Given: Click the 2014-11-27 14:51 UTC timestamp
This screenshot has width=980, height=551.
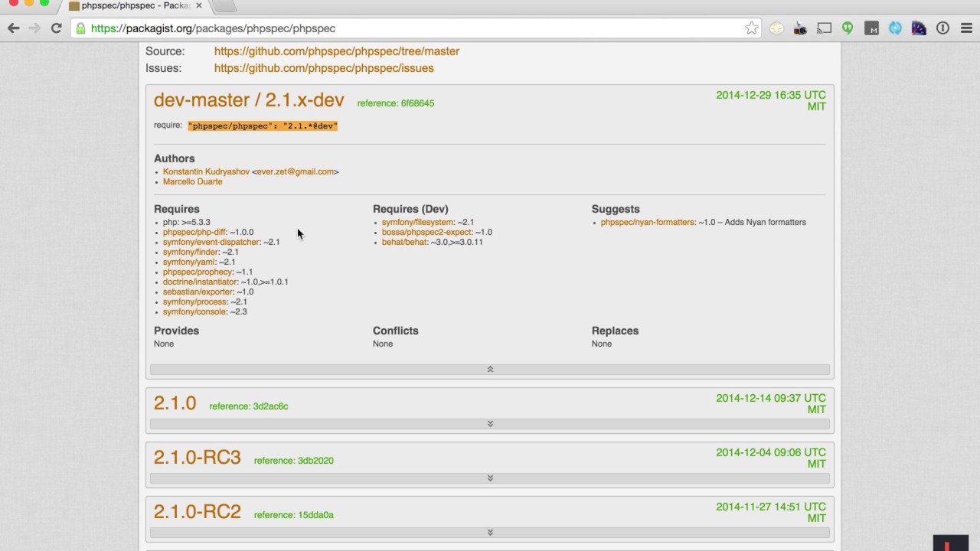Looking at the screenshot, I should [771, 507].
